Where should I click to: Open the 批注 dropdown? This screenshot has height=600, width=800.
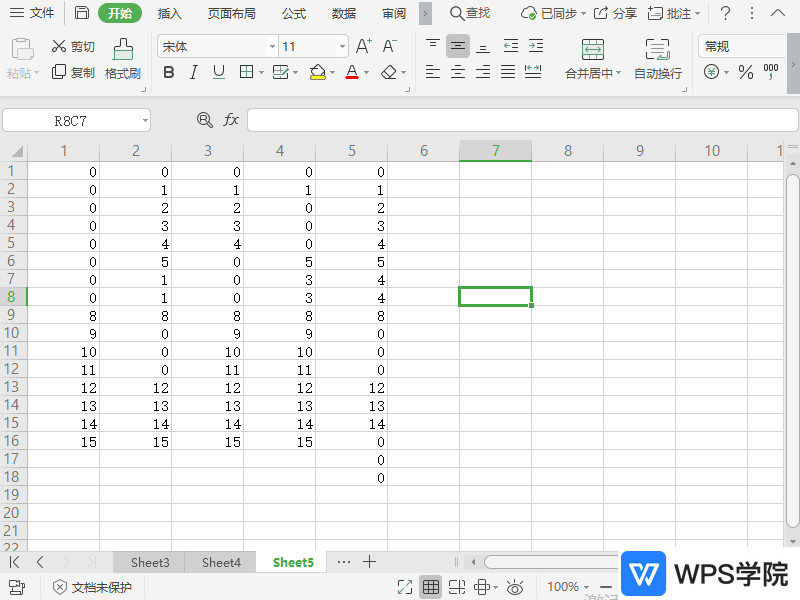[x=673, y=13]
